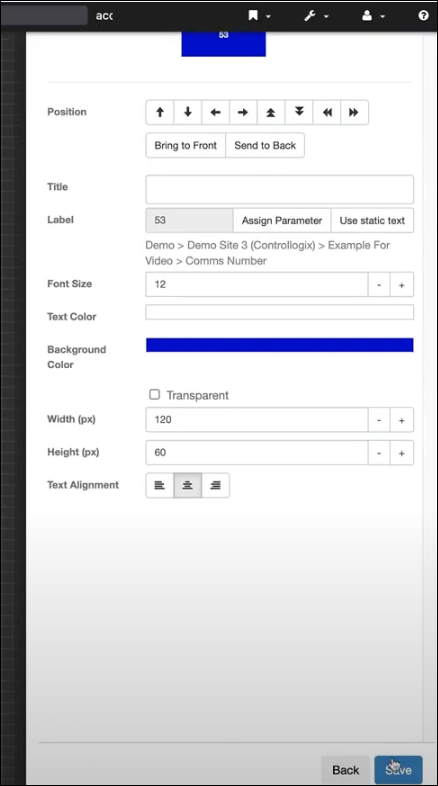Select center text alignment
The image size is (438, 786).
187,485
